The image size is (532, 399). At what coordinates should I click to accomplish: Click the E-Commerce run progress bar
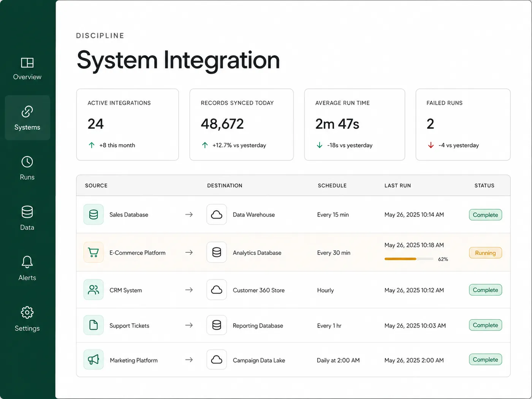(409, 259)
